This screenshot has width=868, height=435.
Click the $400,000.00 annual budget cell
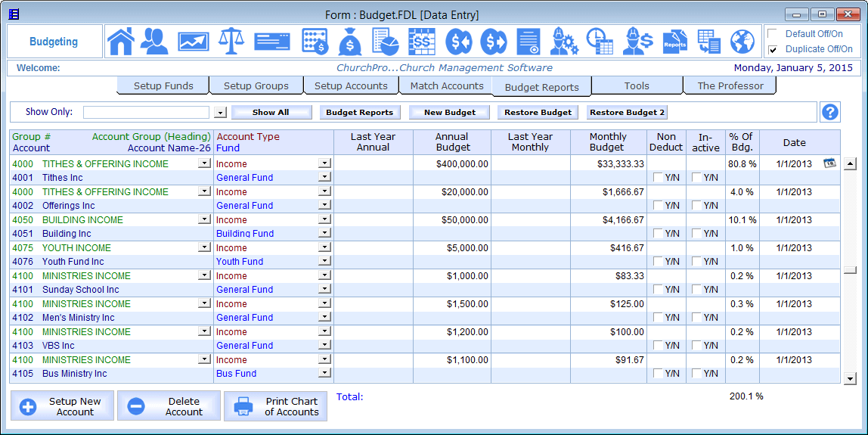[x=451, y=163]
